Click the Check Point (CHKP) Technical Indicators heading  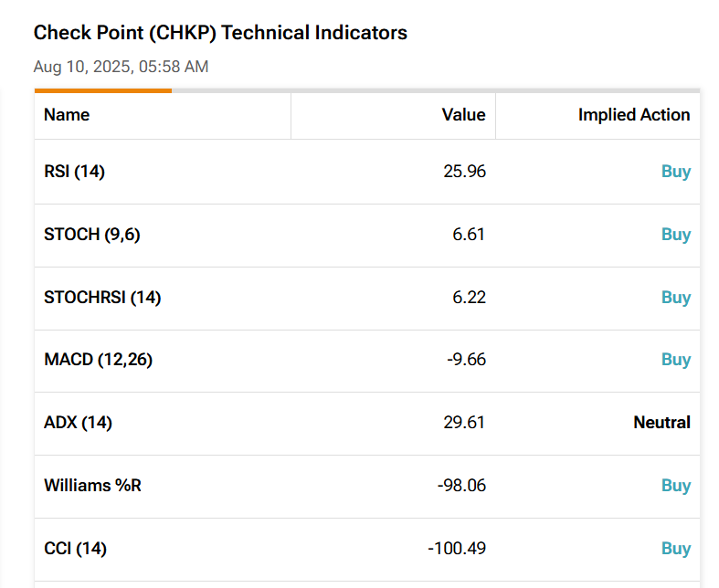[x=220, y=33]
